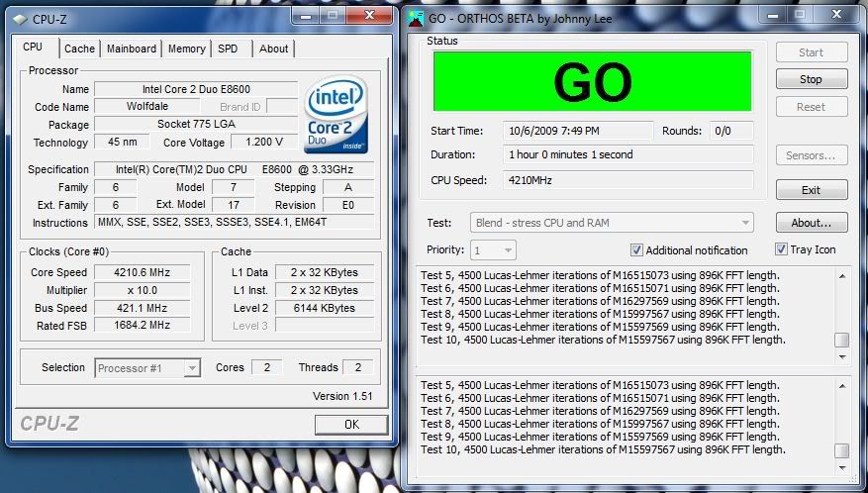Open the Memory tab in CPU-Z

[x=186, y=49]
